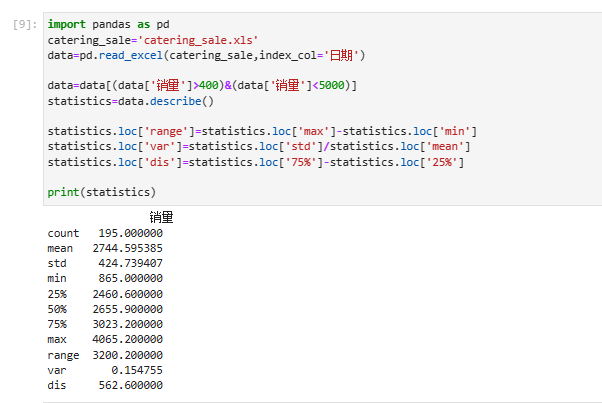This screenshot has width=602, height=403.
Task: Click the 25% value 2460.600000
Action: pos(127,294)
